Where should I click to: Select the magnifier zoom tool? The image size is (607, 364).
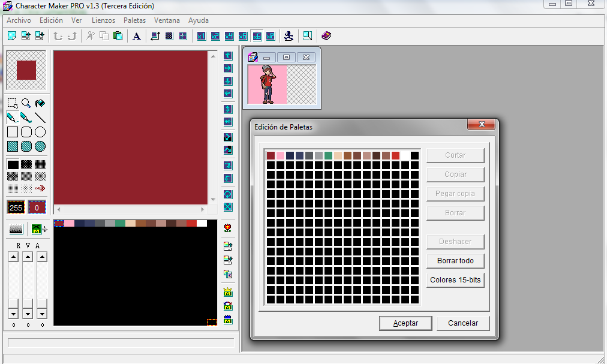click(26, 103)
